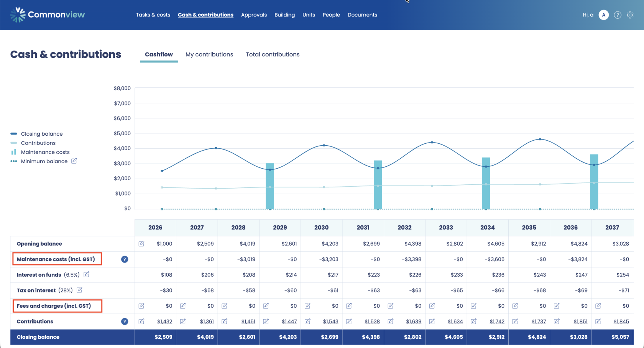
Task: Show help for Maintenance costs row
Action: [x=125, y=259]
